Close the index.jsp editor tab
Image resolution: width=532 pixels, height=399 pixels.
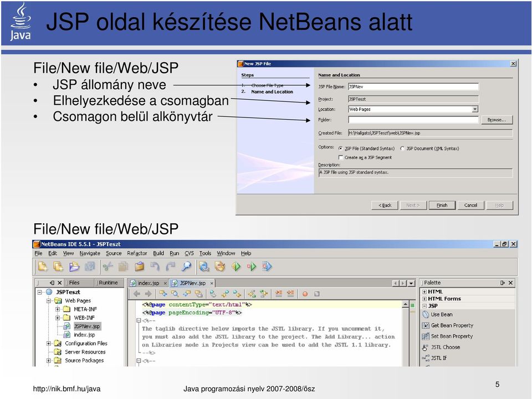[165, 283]
